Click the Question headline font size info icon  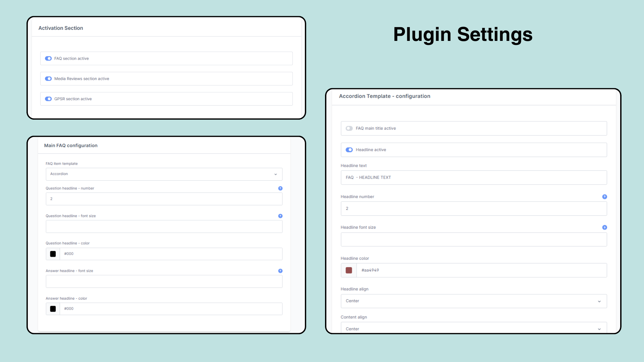(x=280, y=216)
